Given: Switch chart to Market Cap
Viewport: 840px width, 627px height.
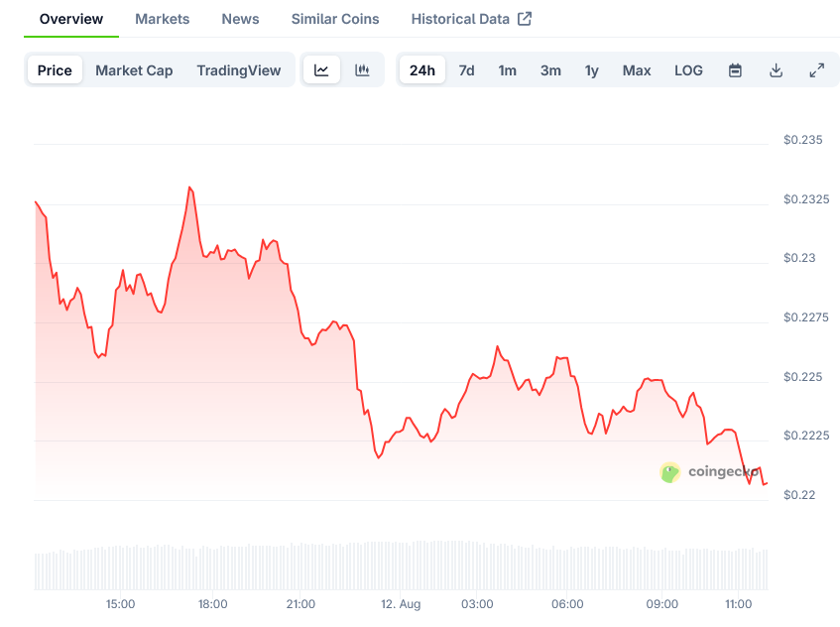Looking at the screenshot, I should click(134, 70).
